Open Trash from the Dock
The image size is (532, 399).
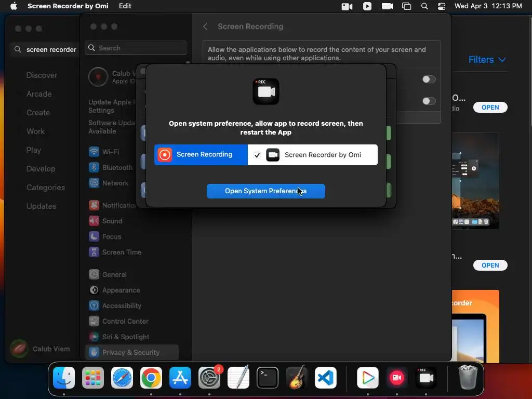click(x=468, y=377)
